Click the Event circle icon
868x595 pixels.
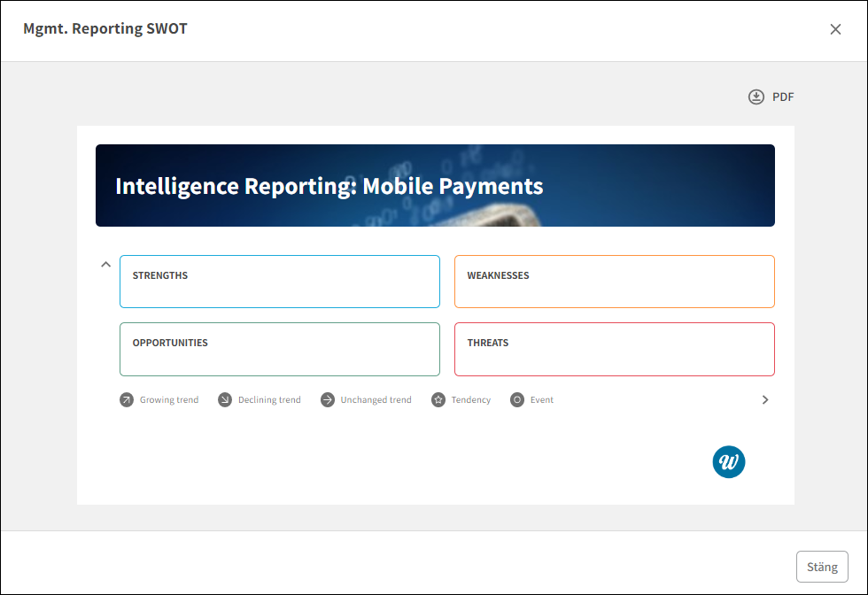517,400
